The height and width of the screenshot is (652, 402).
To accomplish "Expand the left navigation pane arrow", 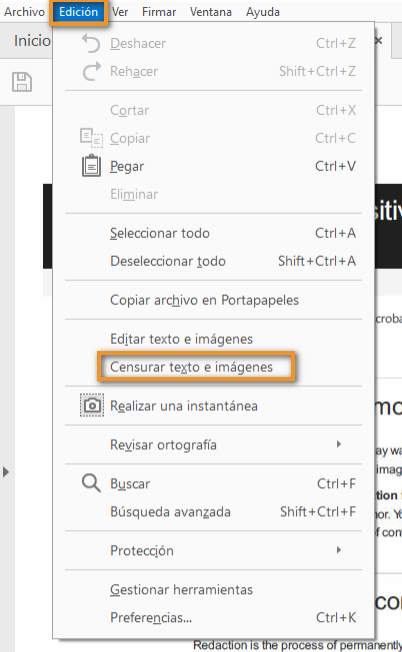I will [6, 472].
